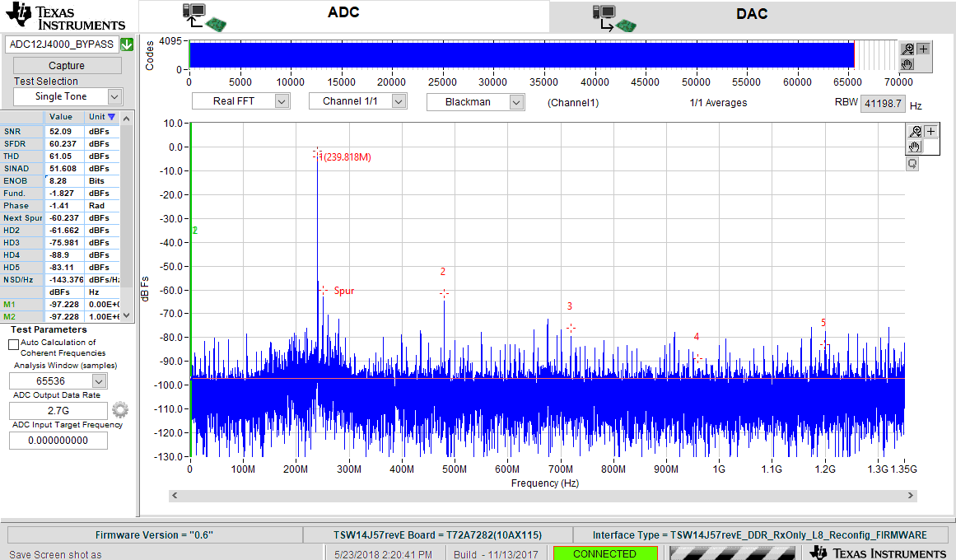Screen dimensions: 956x560
Task: Click the Texas Instruments logo at top left
Action: [65, 16]
